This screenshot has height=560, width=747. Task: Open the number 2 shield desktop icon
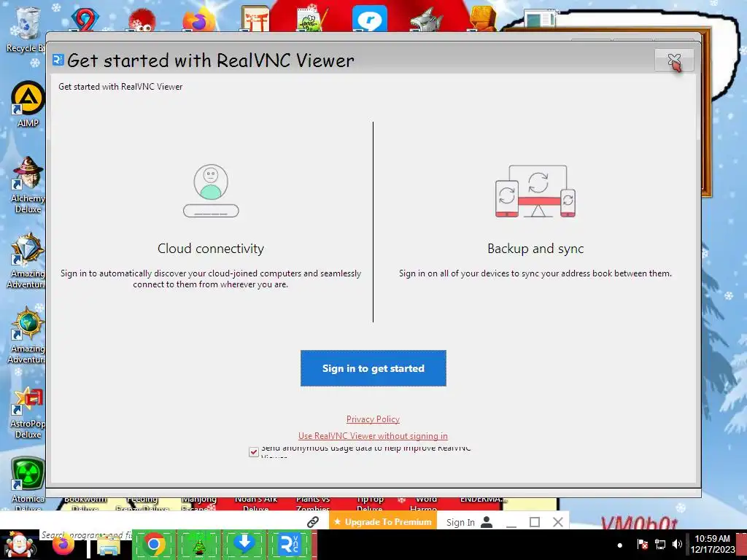(85, 20)
